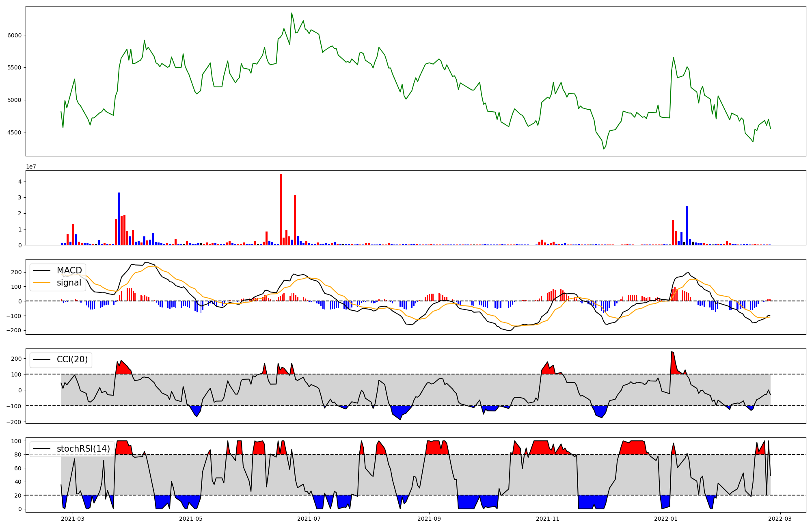Click the 4500 price axis tick label
The height and width of the screenshot is (528, 812).
(x=14, y=132)
